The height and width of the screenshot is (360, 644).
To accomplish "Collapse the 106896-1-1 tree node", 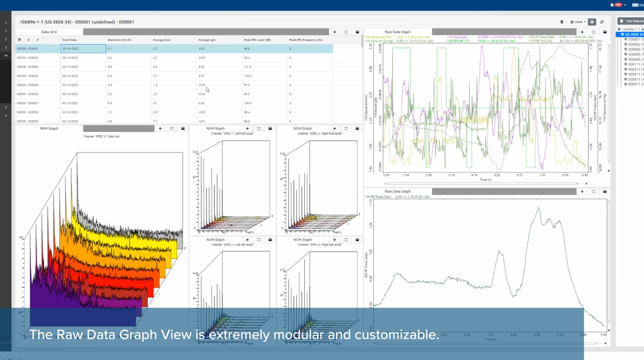I will pos(619,29).
